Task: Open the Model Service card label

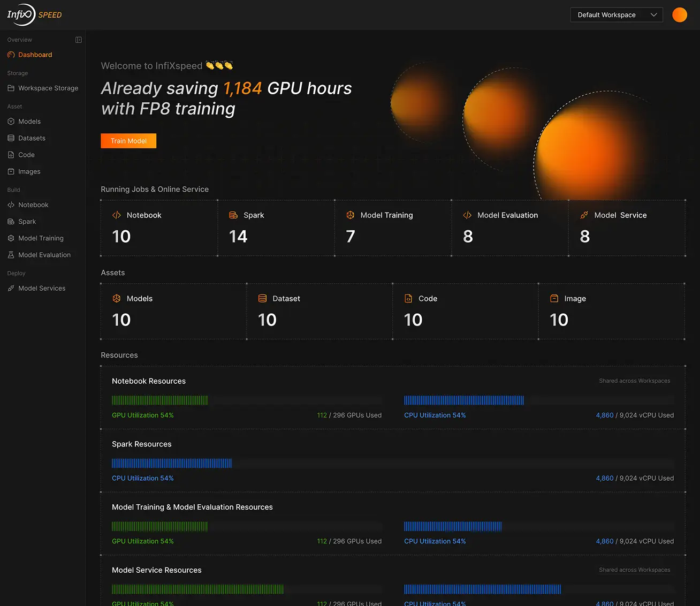Action: (x=620, y=215)
